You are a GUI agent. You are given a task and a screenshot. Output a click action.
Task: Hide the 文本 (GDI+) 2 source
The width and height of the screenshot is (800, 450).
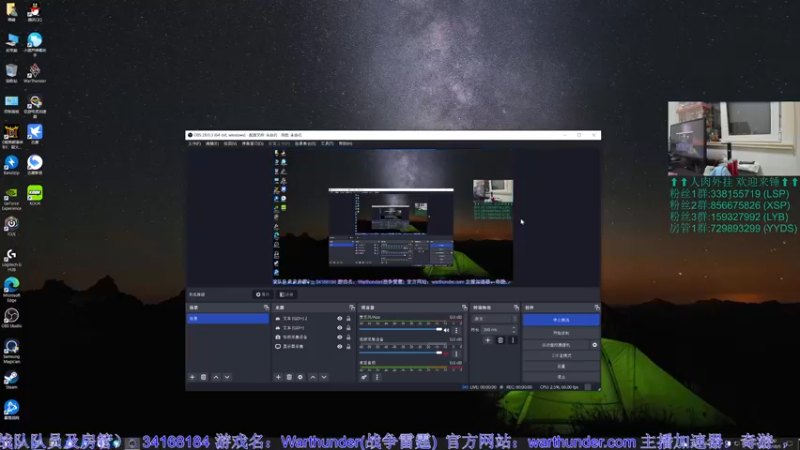(x=339, y=318)
